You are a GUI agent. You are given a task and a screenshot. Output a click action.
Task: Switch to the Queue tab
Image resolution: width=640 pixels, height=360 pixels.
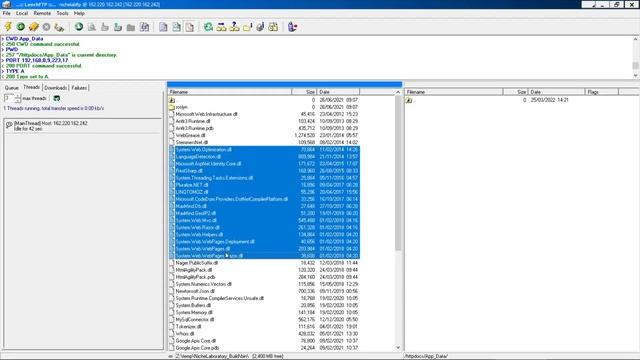point(12,88)
